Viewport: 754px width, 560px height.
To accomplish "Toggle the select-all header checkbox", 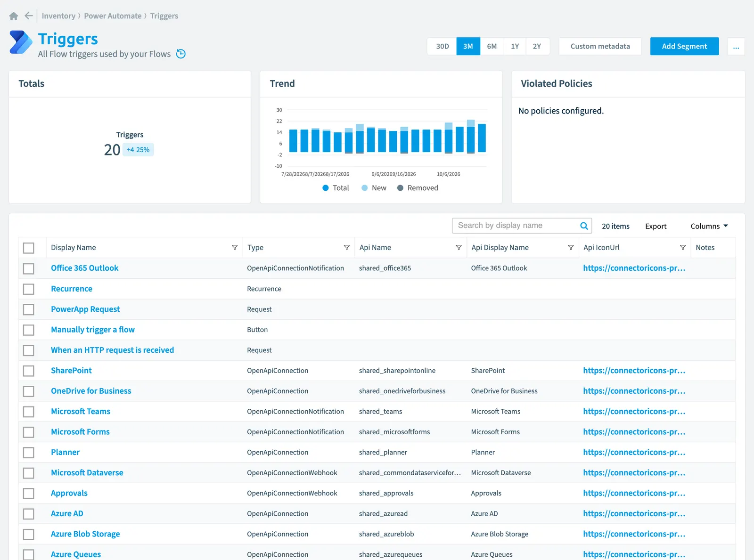I will click(x=29, y=248).
